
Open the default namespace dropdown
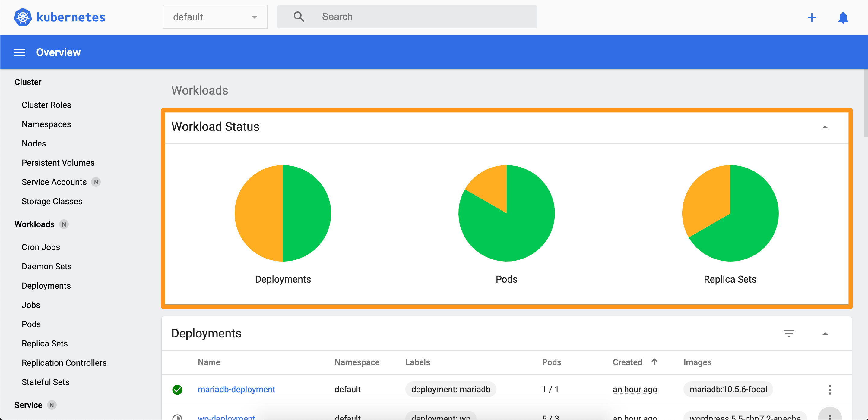[215, 17]
